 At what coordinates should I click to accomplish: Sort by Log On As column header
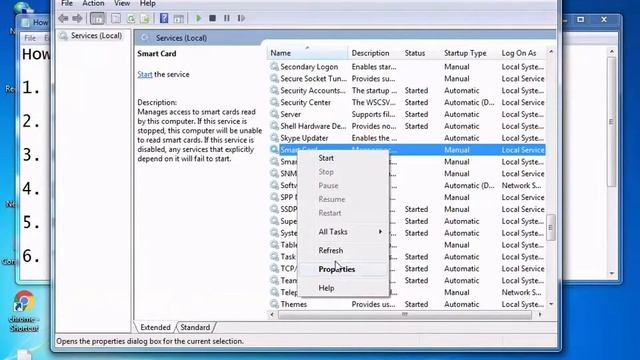tap(522, 53)
